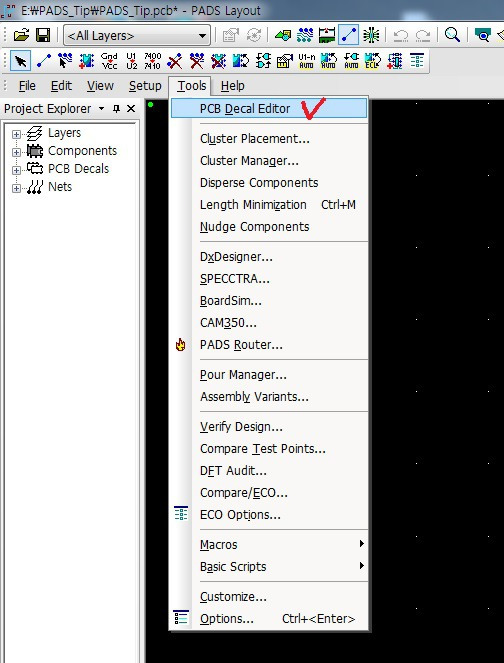Open Pour Manager... menu entry
Screen dimensions: 504x663
pyautogui.click(x=269, y=375)
